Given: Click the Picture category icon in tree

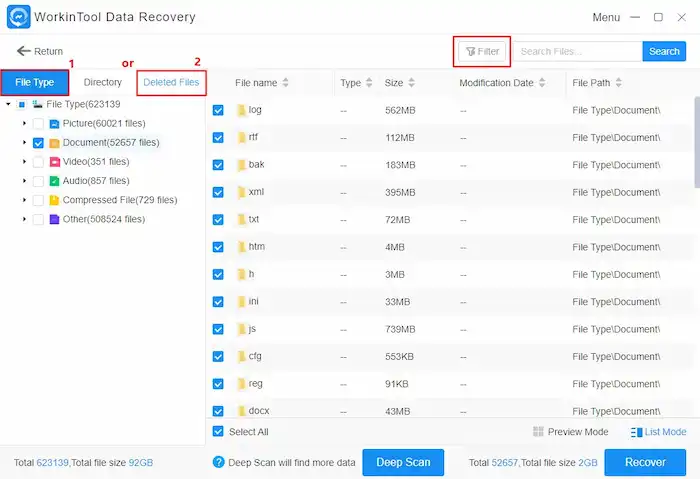Looking at the screenshot, I should (x=54, y=124).
